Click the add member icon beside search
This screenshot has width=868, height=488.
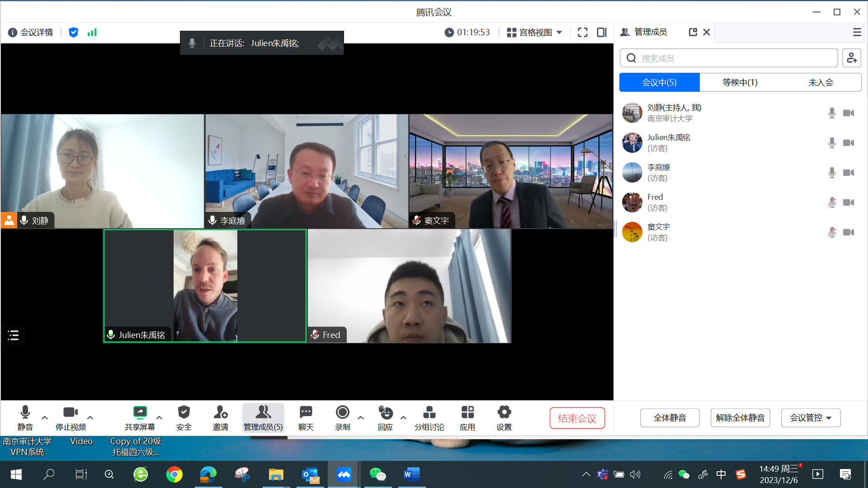[x=851, y=58]
